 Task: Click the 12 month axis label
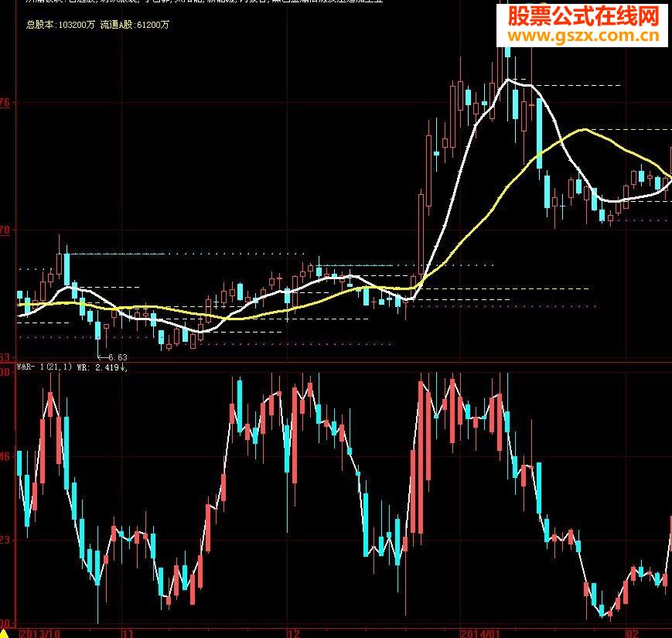point(294,633)
